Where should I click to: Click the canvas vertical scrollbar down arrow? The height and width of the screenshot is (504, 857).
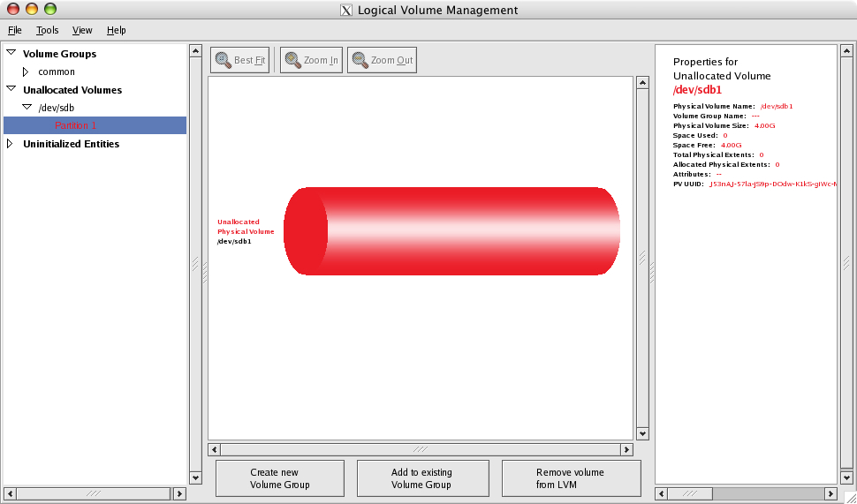tap(642, 433)
